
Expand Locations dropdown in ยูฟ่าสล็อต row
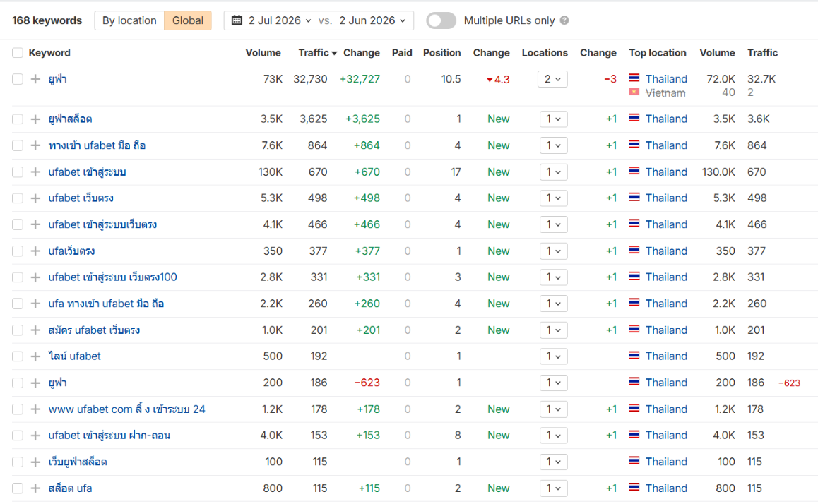(x=554, y=119)
